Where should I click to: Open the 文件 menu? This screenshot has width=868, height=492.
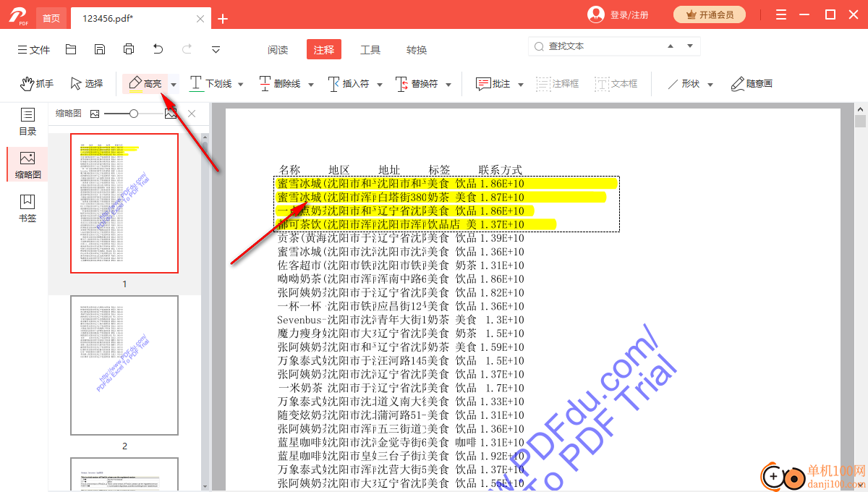tap(34, 50)
